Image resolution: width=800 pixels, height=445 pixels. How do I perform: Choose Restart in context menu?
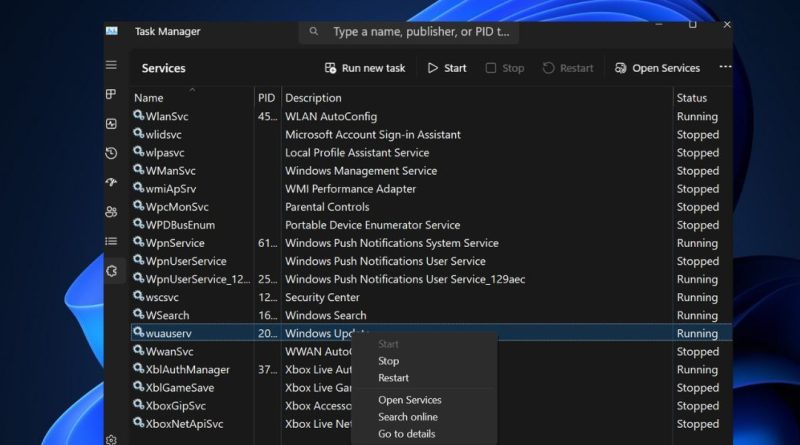tap(393, 378)
